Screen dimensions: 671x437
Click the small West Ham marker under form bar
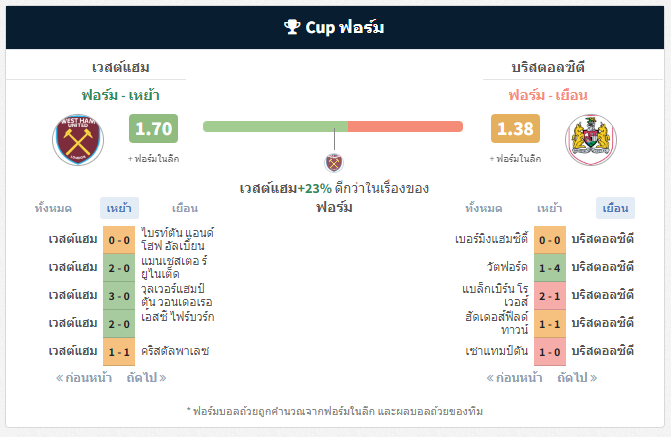[334, 163]
